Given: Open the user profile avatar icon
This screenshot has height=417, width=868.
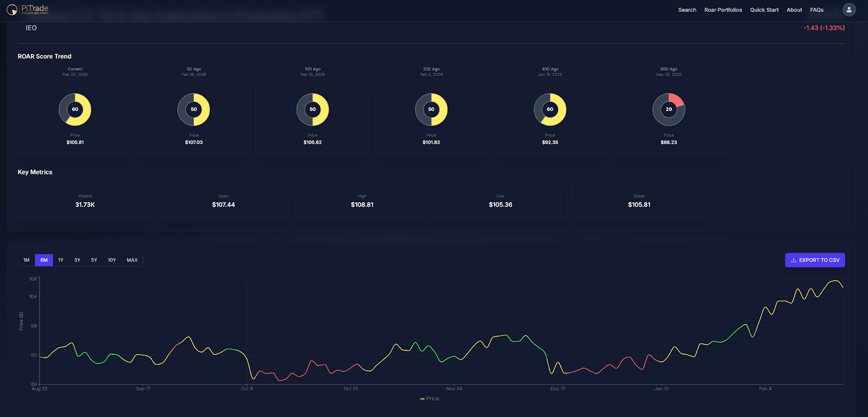Looking at the screenshot, I should click(849, 10).
